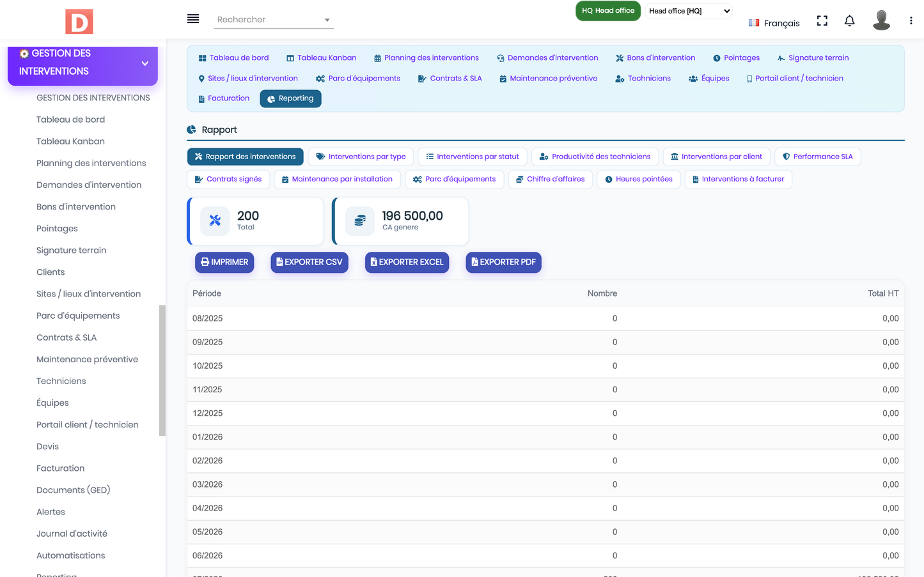This screenshot has width=924, height=577.
Task: Click the French flag icon
Action: (x=754, y=23)
